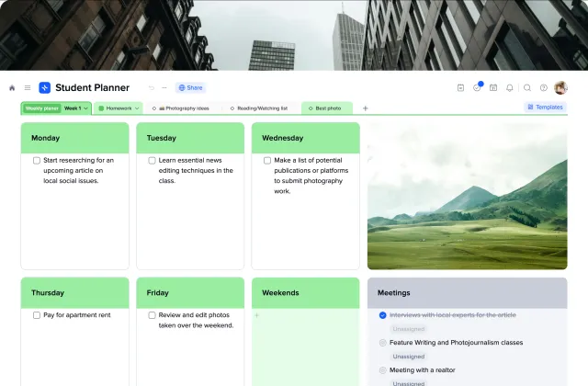The image size is (588, 386).
Task: Go to the home icon
Action: 12,88
